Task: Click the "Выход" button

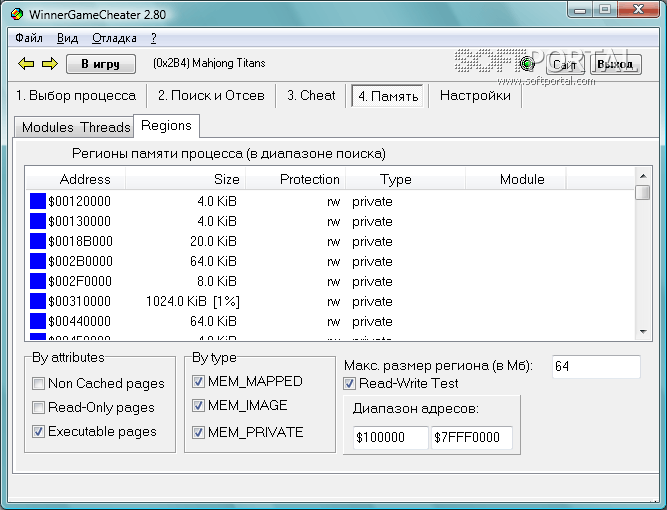Action: click(615, 64)
